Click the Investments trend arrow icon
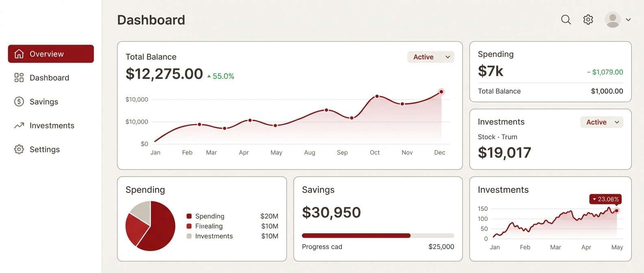Viewport: 644px width, 273px height. pyautogui.click(x=19, y=126)
